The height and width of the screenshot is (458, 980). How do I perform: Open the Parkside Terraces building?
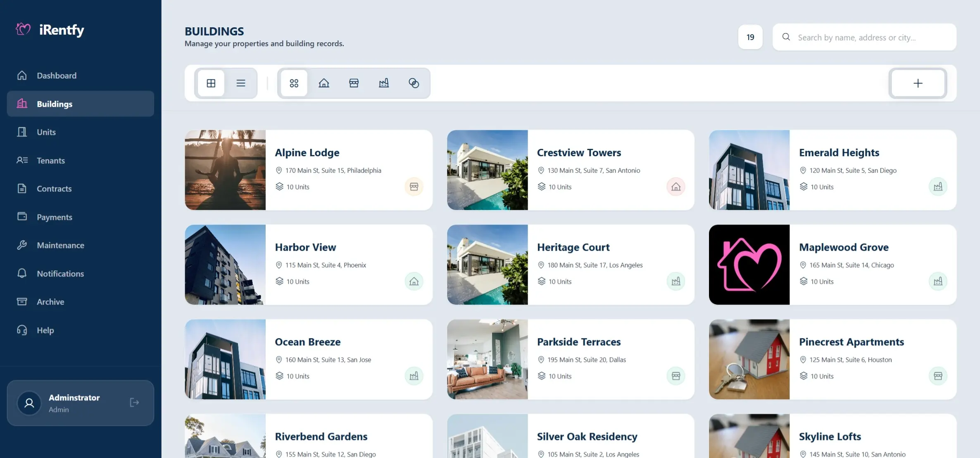[x=571, y=359]
